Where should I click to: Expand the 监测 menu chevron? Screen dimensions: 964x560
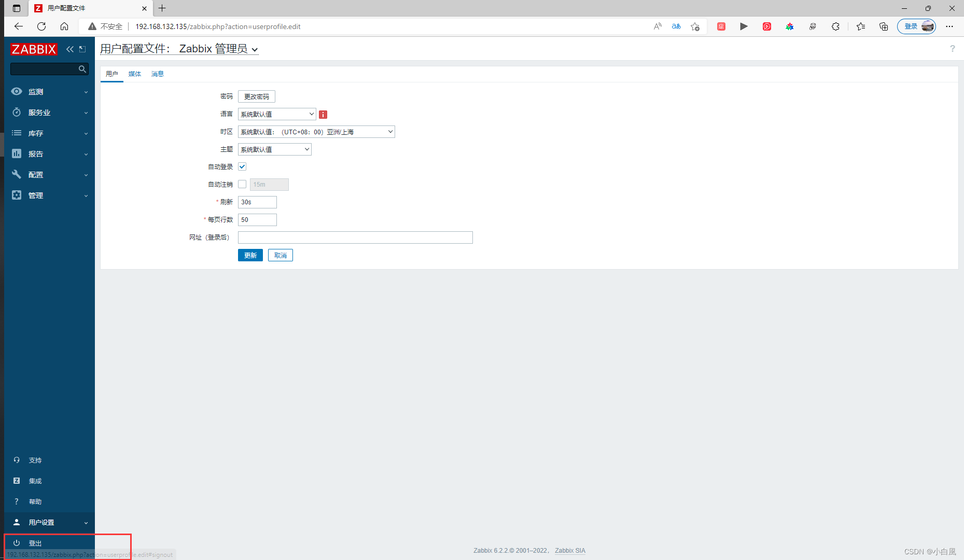[86, 92]
